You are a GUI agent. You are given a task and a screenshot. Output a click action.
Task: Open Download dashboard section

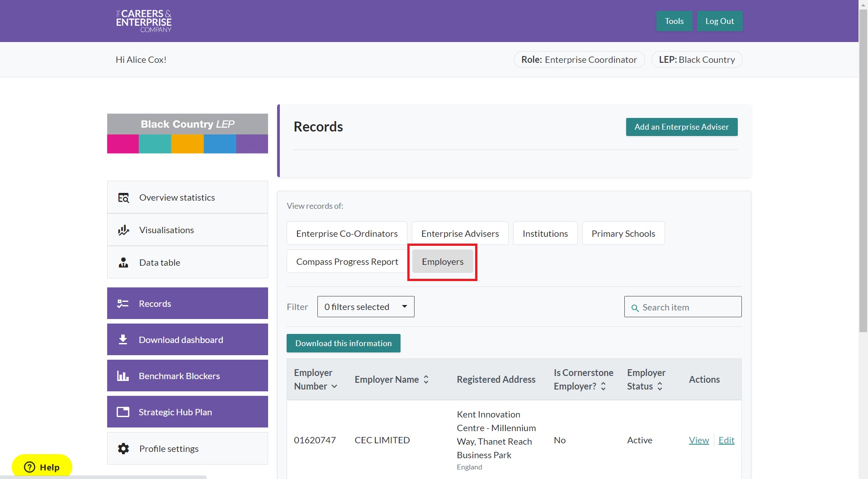coord(188,339)
